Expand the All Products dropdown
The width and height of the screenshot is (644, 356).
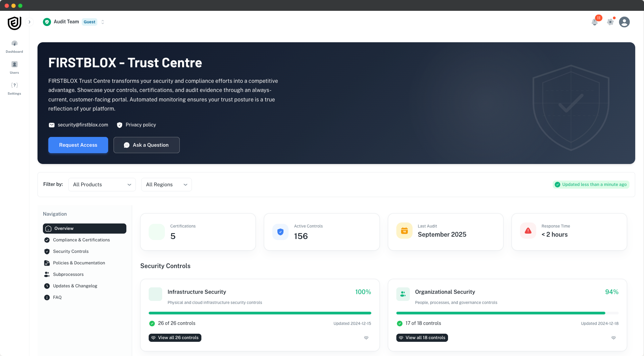click(x=102, y=184)
